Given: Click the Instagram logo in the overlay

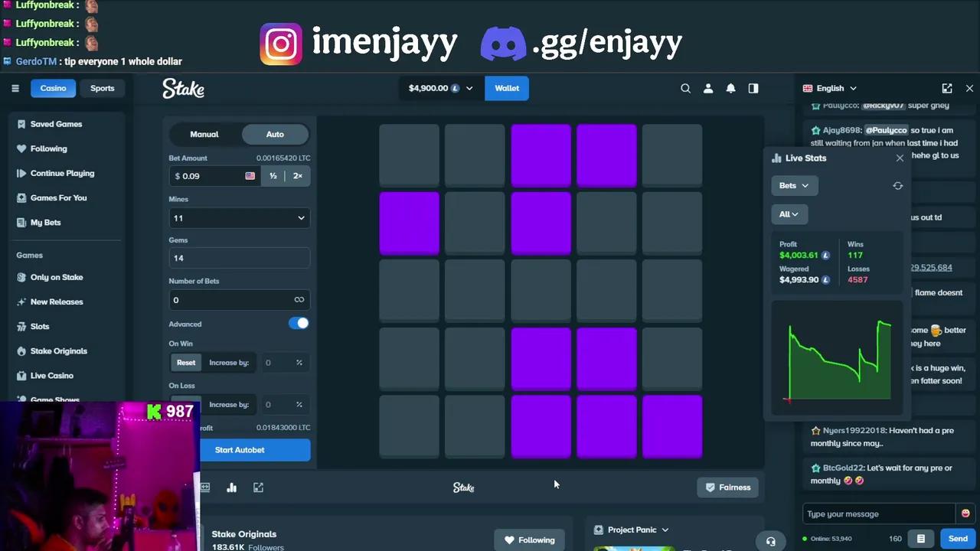Looking at the screenshot, I should tap(281, 44).
